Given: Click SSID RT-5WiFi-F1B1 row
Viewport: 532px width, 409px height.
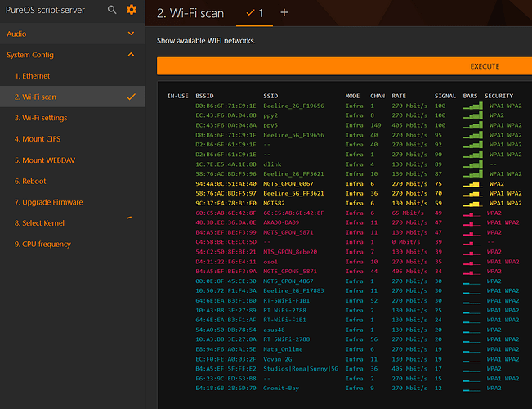Looking at the screenshot, I should click(286, 301).
